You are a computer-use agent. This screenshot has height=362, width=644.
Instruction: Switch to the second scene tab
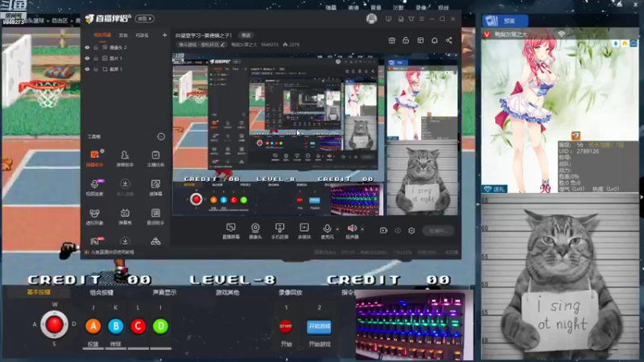coord(123,35)
